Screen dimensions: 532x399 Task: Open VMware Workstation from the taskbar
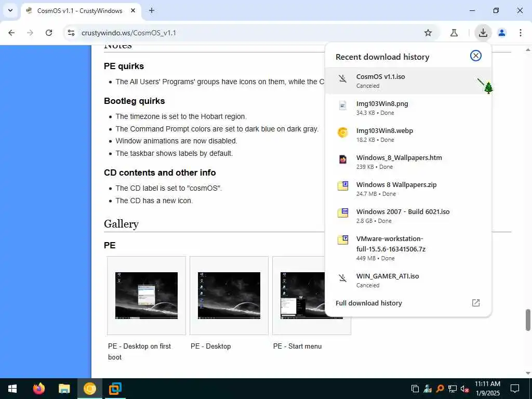[115, 389]
